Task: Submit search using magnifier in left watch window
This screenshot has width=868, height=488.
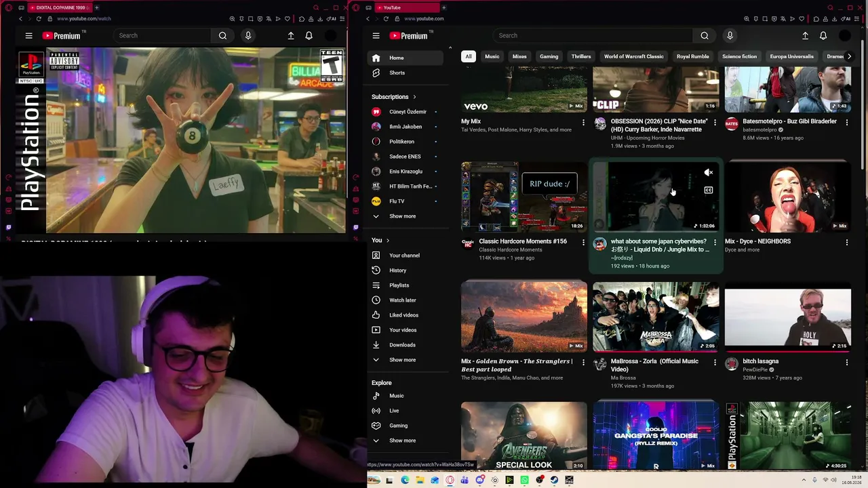Action: click(222, 35)
